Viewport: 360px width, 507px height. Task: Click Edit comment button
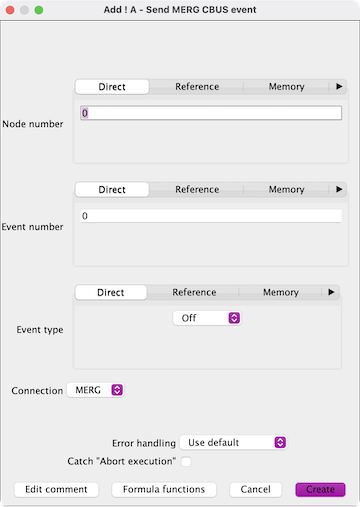pyautogui.click(x=56, y=489)
